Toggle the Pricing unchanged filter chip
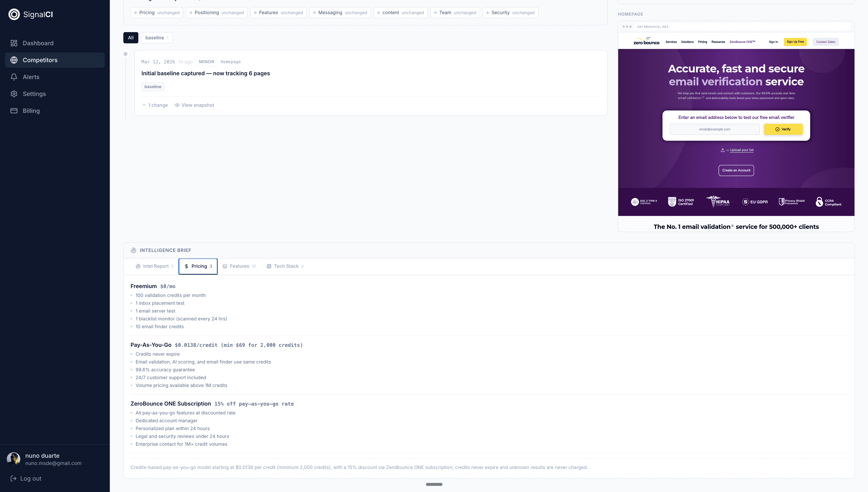The height and width of the screenshot is (492, 868). (x=157, y=12)
